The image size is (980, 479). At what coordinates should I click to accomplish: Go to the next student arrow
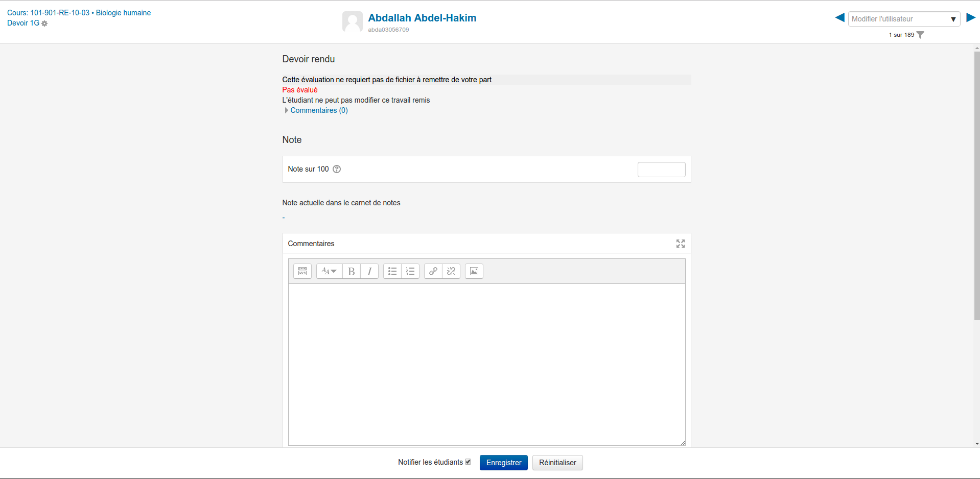pyautogui.click(x=971, y=18)
